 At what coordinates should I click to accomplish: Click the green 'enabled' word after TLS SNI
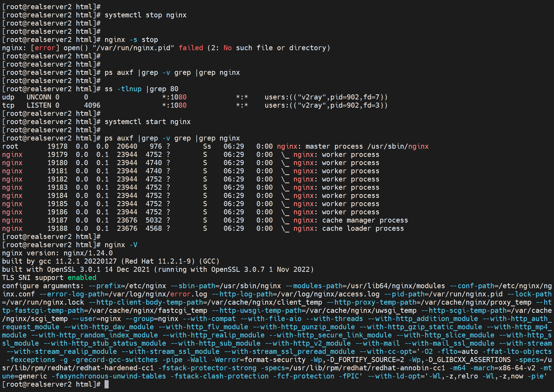point(82,278)
